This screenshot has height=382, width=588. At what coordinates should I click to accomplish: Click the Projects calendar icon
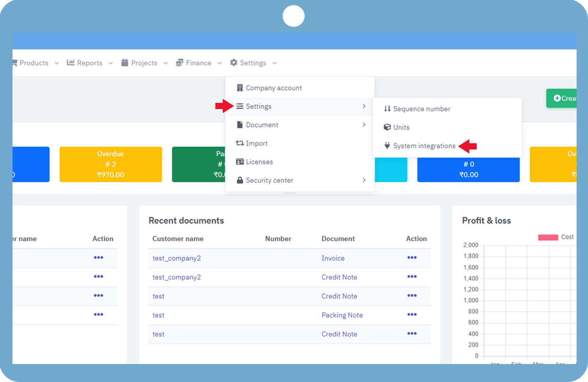click(x=125, y=63)
